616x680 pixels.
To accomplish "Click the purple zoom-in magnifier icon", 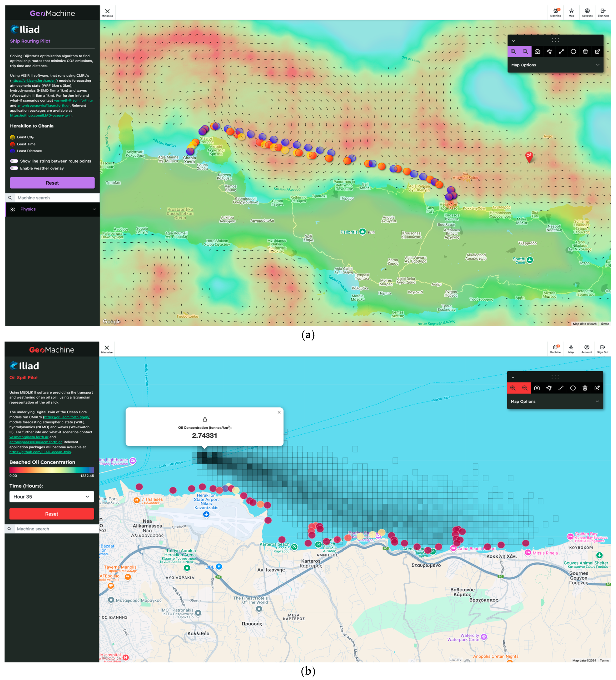I will (x=513, y=52).
